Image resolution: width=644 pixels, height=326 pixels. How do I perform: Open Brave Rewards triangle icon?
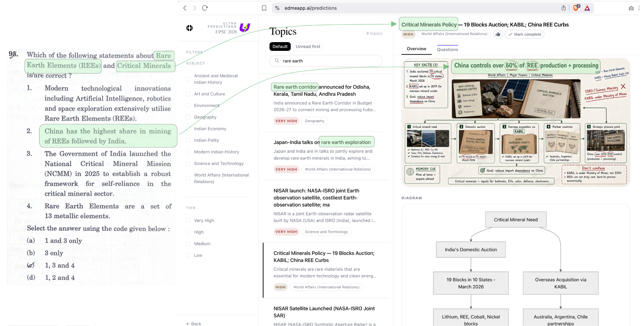(587, 8)
